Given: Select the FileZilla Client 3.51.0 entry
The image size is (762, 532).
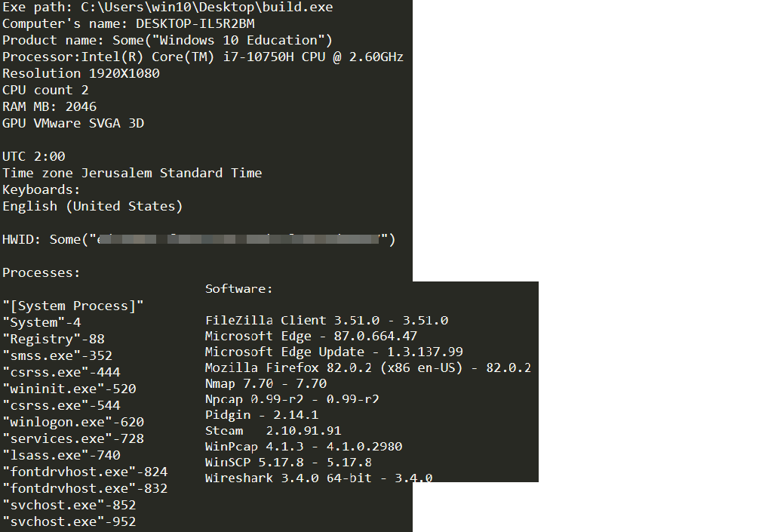Looking at the screenshot, I should [x=327, y=321].
